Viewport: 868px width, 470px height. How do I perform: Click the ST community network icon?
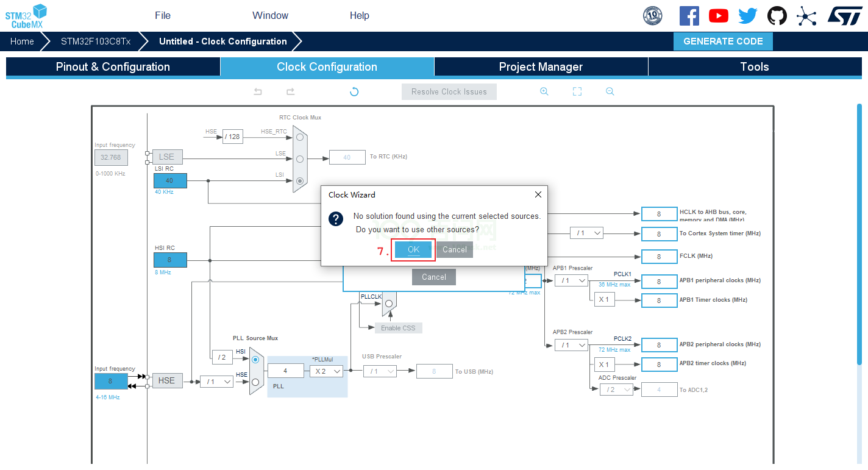(x=806, y=16)
